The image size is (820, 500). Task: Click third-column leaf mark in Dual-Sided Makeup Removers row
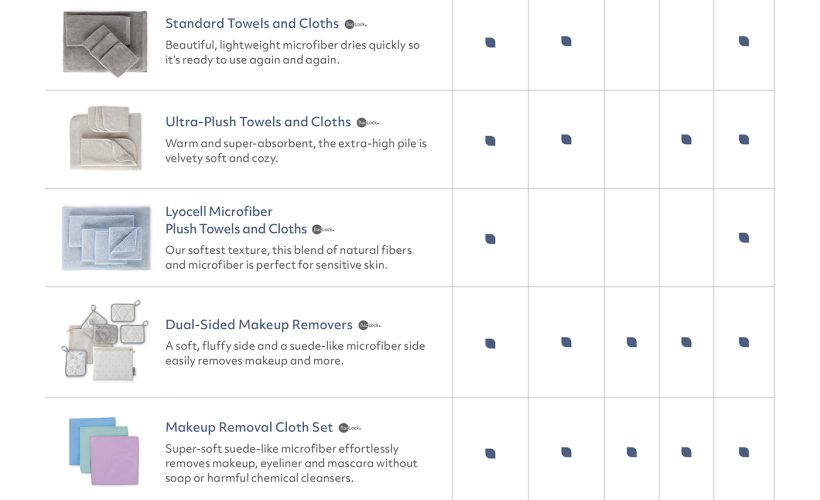(x=632, y=342)
